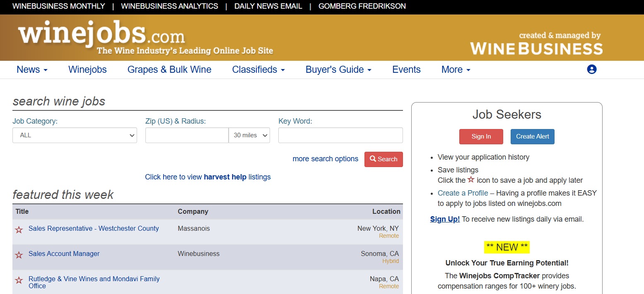Open the user account profile icon
Screen dimensions: 644x294
pyautogui.click(x=591, y=69)
